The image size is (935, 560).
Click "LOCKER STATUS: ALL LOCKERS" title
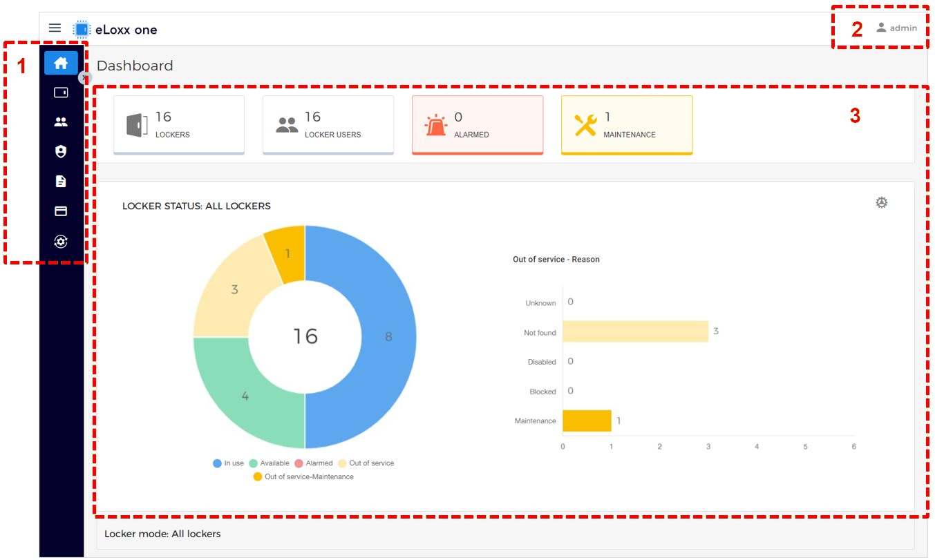[196, 206]
